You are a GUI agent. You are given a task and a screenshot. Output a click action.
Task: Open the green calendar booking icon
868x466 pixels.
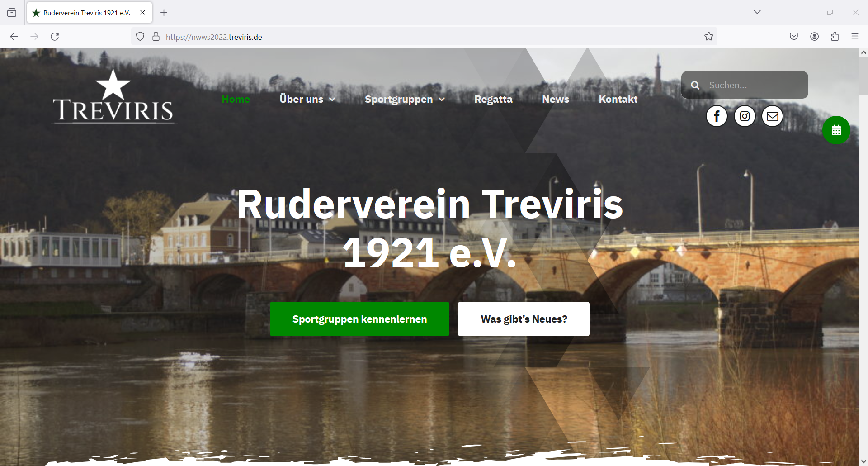point(836,130)
